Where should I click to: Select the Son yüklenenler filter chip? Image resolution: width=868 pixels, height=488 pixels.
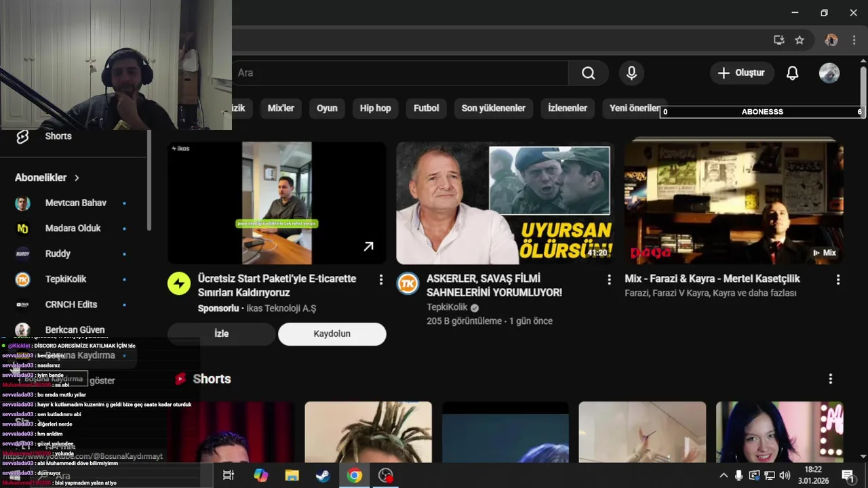(494, 108)
